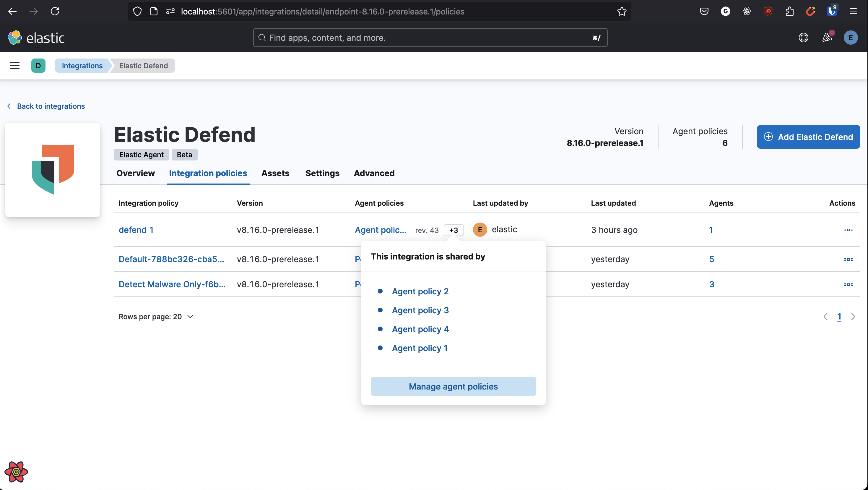The height and width of the screenshot is (490, 868).
Task: Open Agent policy 4 in popover
Action: (x=420, y=329)
